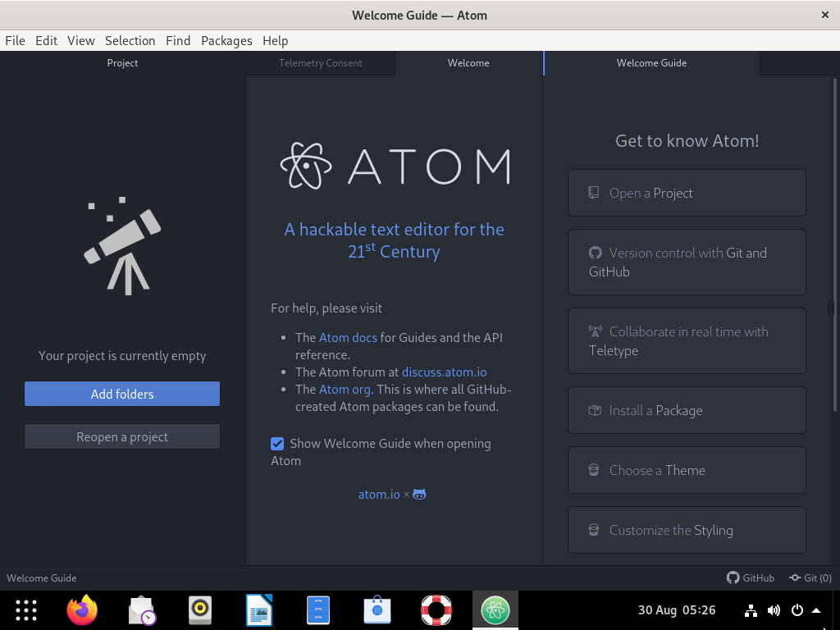Expand Collaborate in real time with Teletype
840x630 pixels.
click(687, 341)
